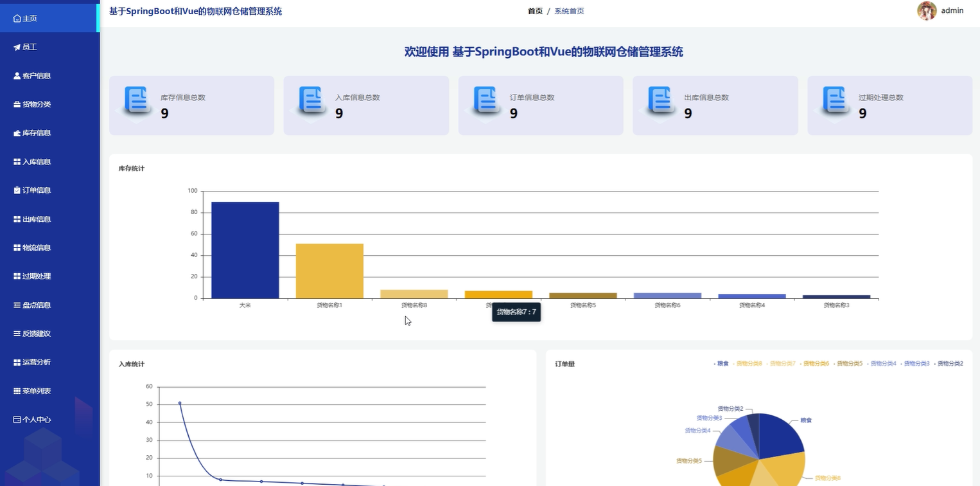Click the 货物名称8 bar in the chart

tap(414, 294)
